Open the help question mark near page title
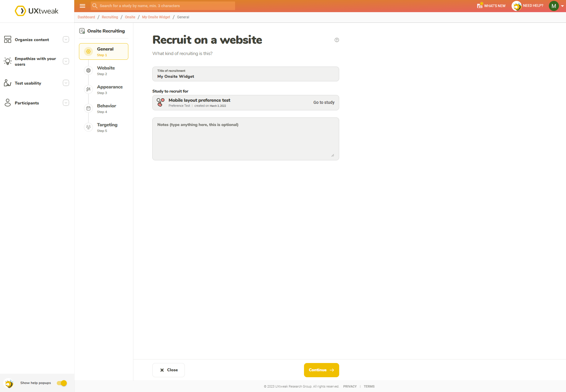This screenshot has height=392, width=566. point(337,40)
